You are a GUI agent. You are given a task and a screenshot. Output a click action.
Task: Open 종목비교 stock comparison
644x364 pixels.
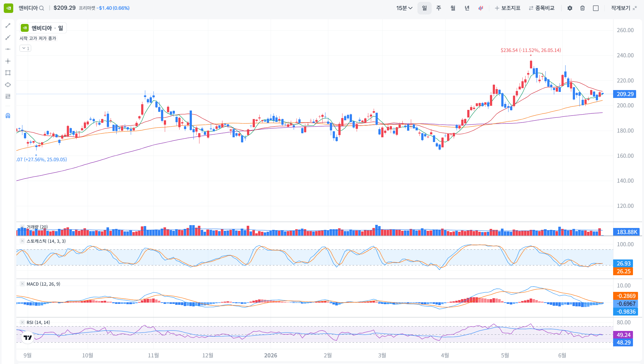point(542,8)
